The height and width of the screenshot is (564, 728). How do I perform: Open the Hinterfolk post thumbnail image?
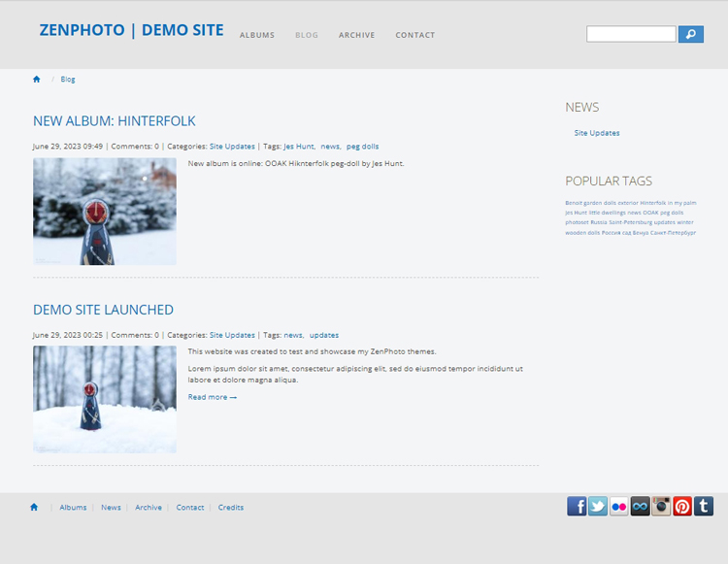105,212
